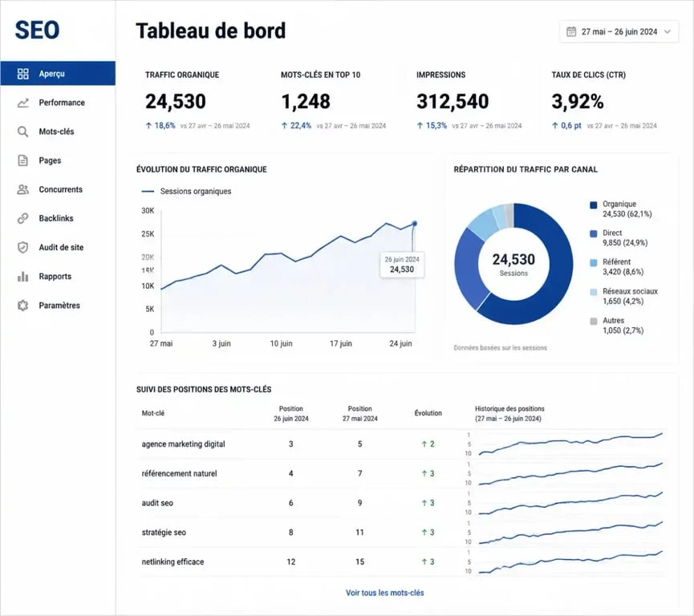Click the Concurrents people icon

click(x=23, y=189)
